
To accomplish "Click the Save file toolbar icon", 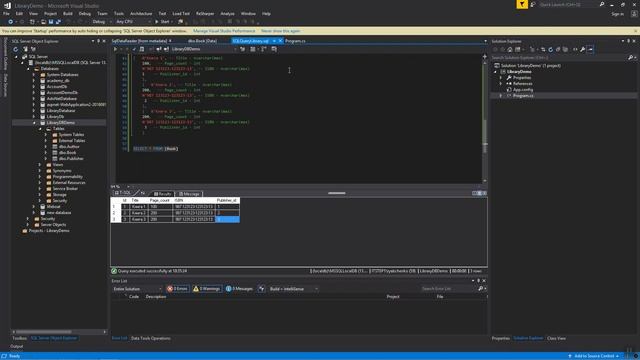I will pyautogui.click(x=51, y=22).
